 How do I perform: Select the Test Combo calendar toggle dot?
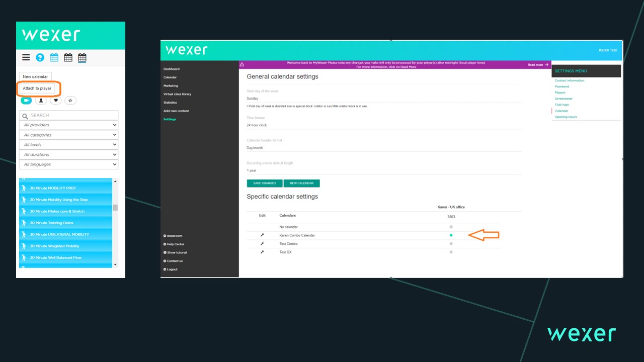click(x=451, y=243)
